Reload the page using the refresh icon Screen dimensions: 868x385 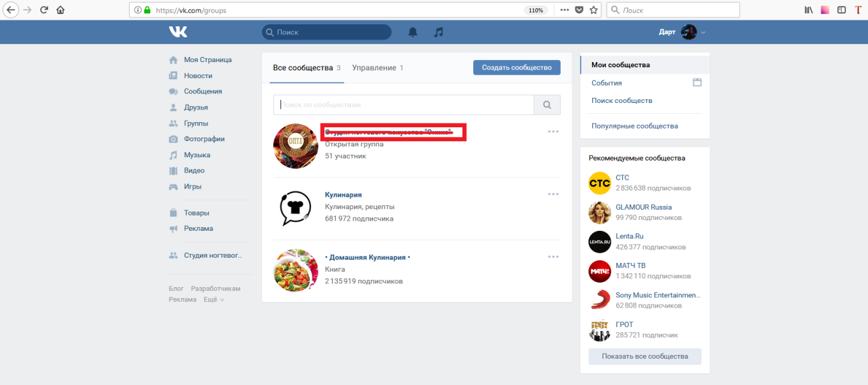tap(44, 10)
